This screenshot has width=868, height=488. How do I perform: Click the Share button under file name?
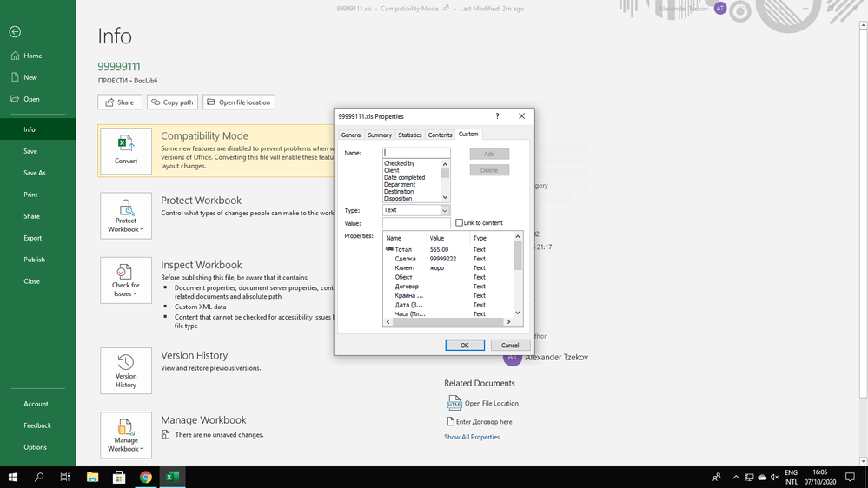click(x=120, y=102)
